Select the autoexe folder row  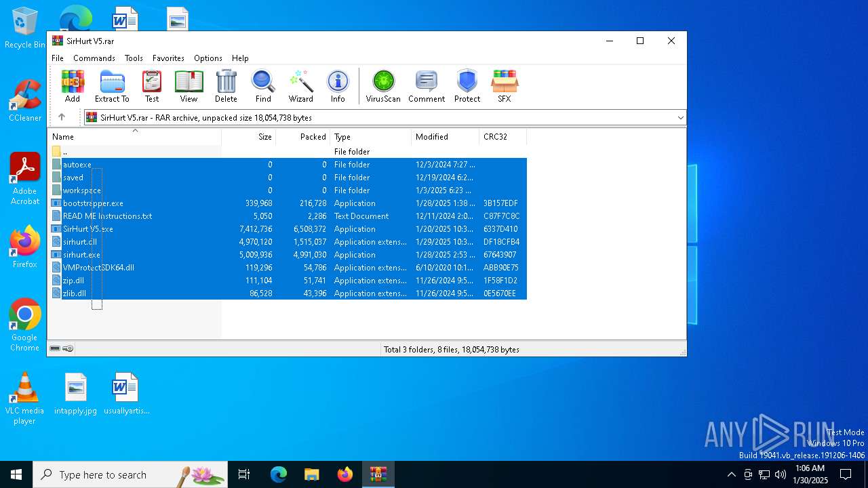[288, 165]
